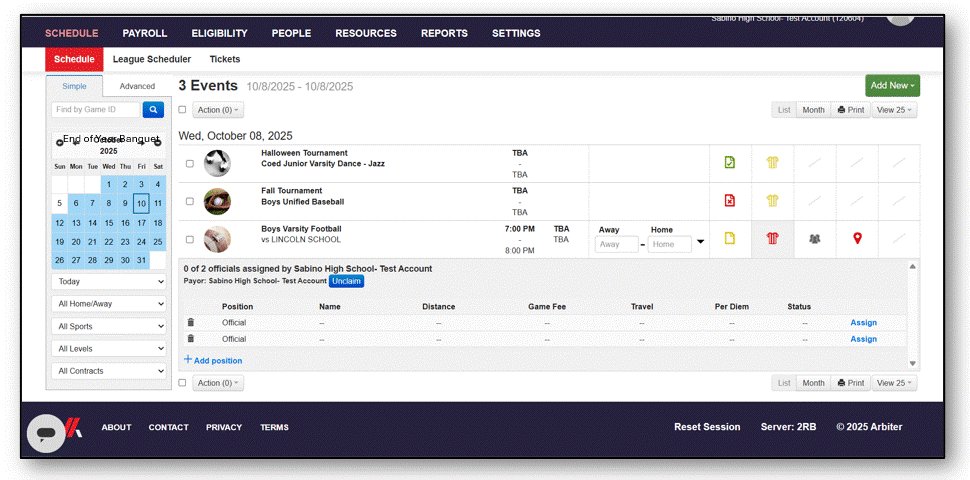Open the top Action (0) dropdown
Image resolution: width=970 pixels, height=480 pixels.
[x=218, y=110]
